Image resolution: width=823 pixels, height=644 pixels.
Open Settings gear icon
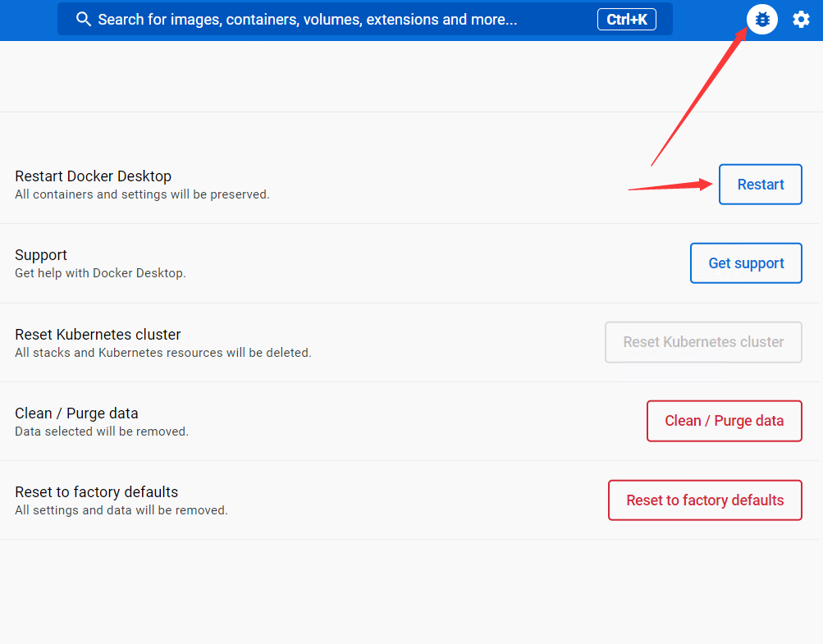coord(801,20)
